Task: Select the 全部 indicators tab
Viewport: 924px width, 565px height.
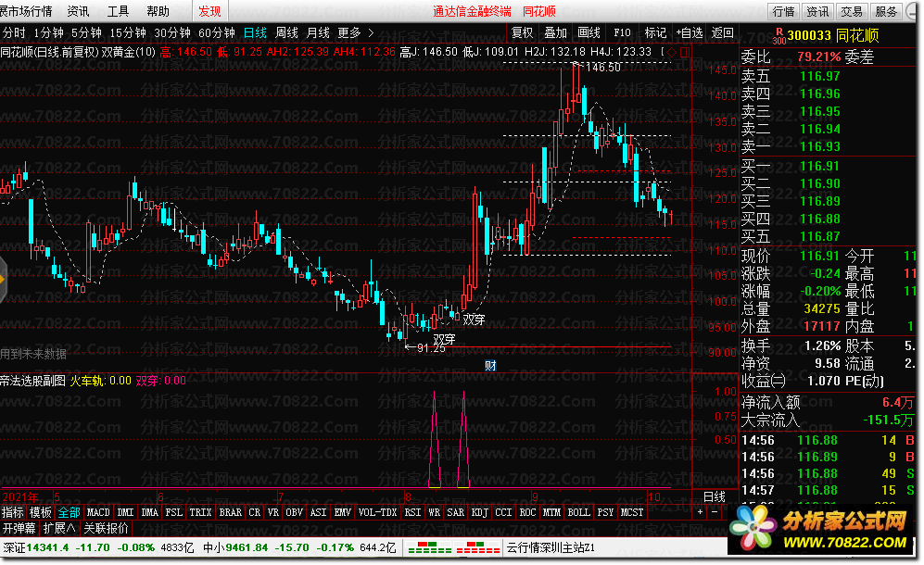Action: (x=69, y=512)
